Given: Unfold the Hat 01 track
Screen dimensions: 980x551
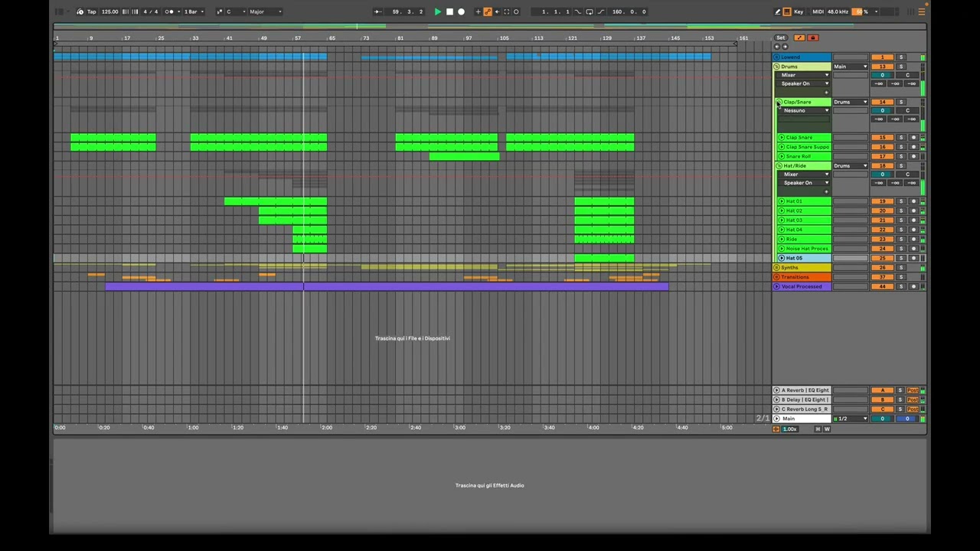Looking at the screenshot, I should click(x=781, y=201).
